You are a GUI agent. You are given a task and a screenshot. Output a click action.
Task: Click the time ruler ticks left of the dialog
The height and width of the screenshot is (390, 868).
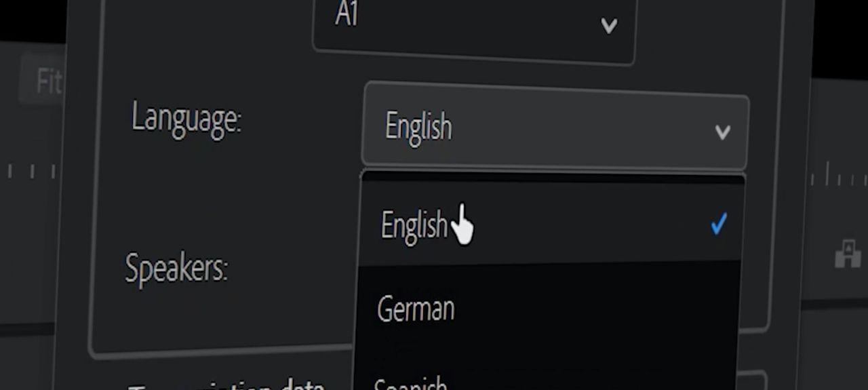click(31, 172)
